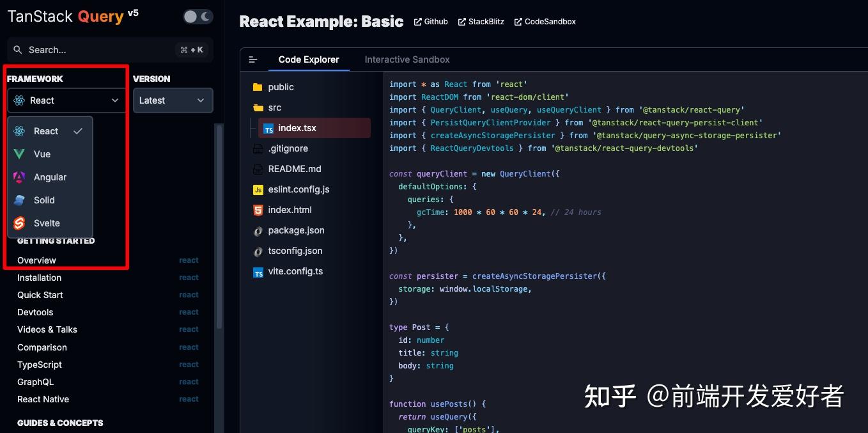Click the GETTING STARTED section heading

[x=56, y=241]
